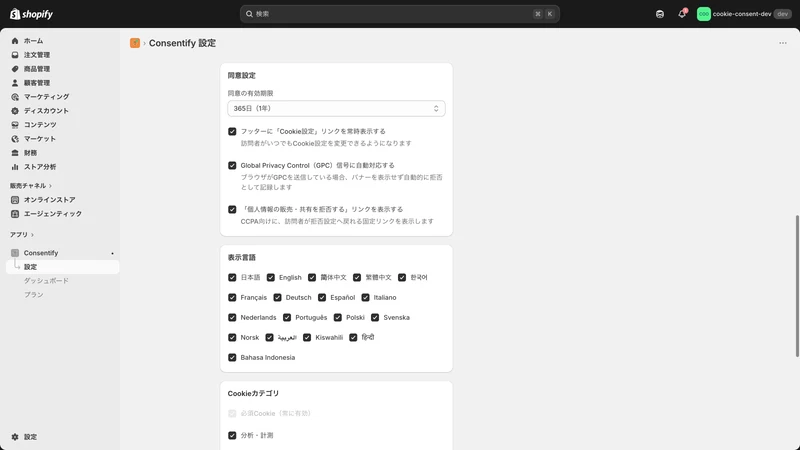Select the 設定 sub-item under Consentify

point(63,267)
